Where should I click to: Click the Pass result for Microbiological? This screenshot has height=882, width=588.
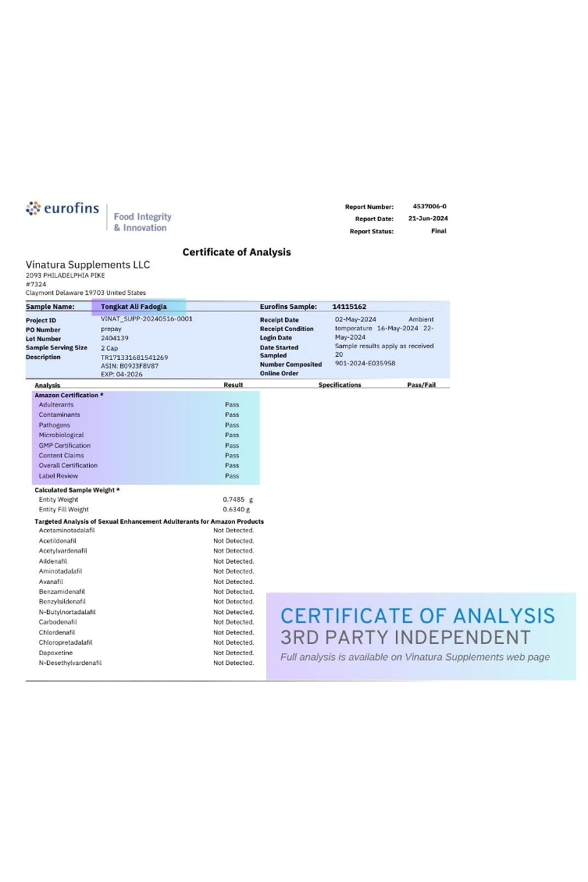click(x=232, y=435)
